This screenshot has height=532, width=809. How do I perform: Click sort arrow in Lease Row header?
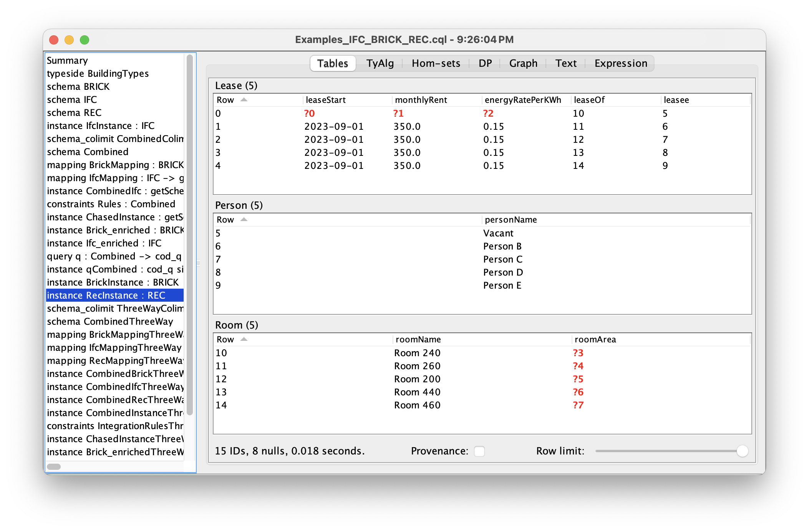244,100
